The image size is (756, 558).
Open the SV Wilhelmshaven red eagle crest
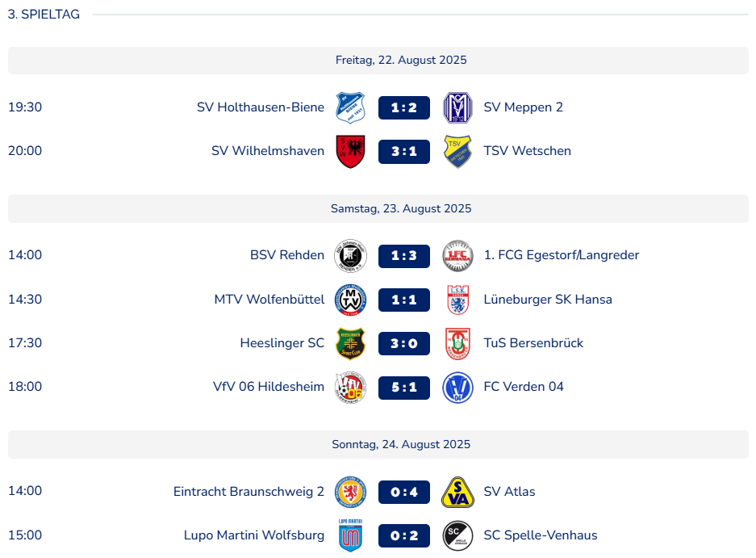pos(350,151)
